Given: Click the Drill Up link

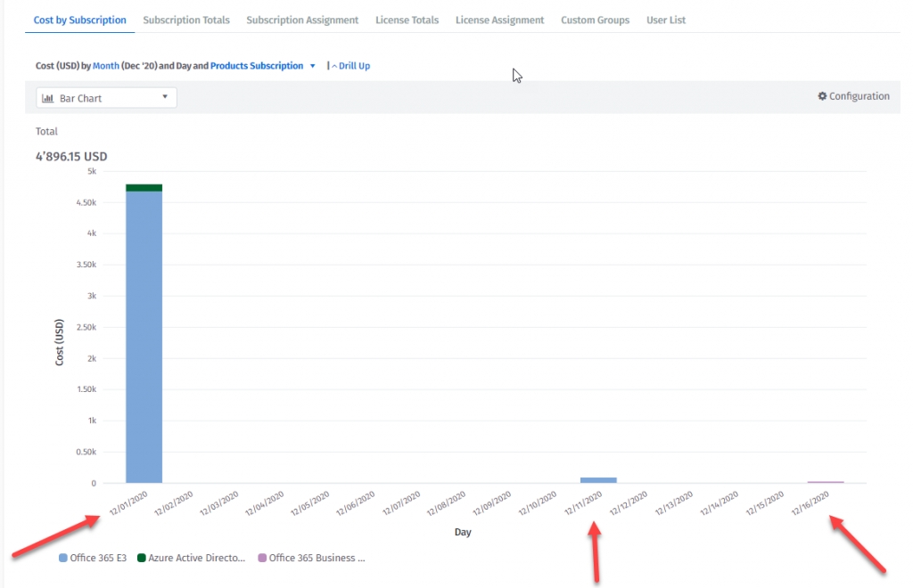Looking at the screenshot, I should tap(353, 66).
